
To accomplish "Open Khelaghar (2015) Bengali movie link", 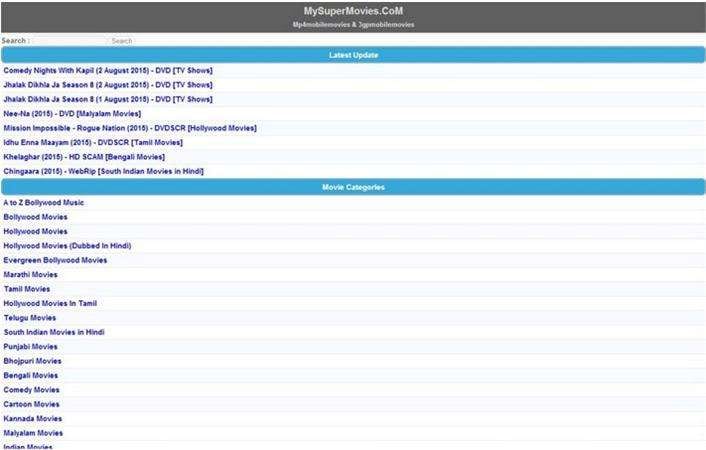I will pos(84,157).
